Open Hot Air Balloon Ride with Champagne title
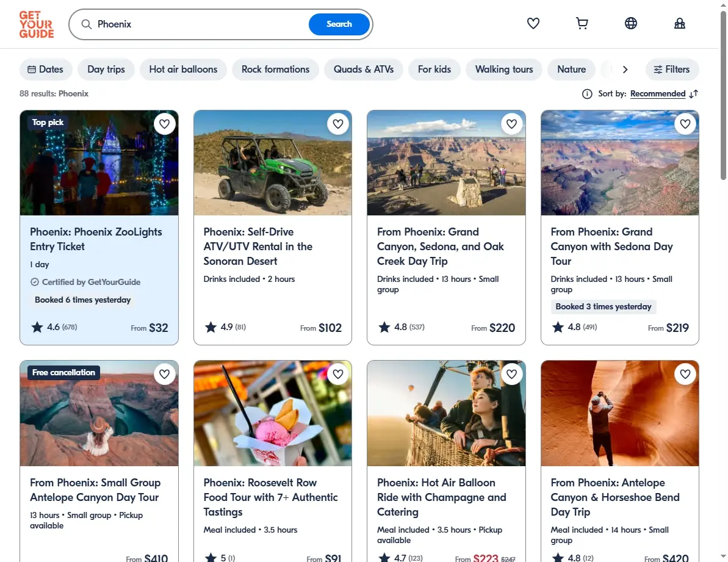 442,497
